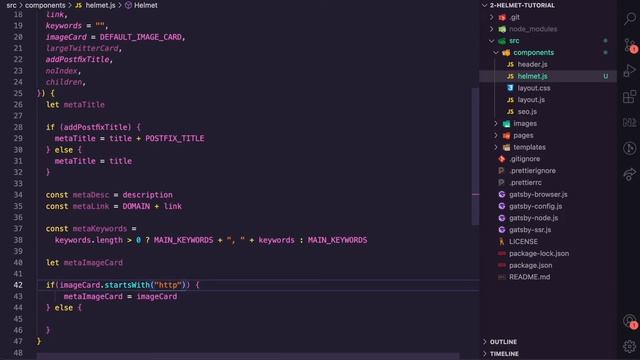
Task: Click the U git status beside helmet.js
Action: 606,76
